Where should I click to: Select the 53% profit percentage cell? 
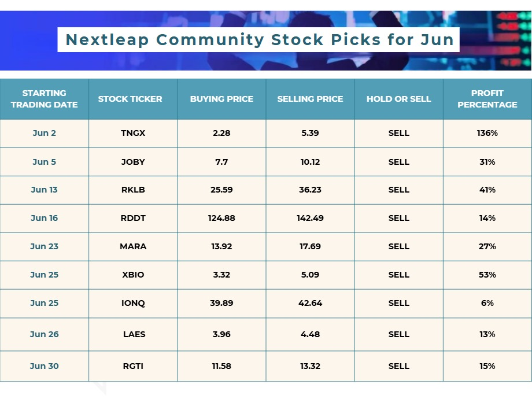(487, 275)
